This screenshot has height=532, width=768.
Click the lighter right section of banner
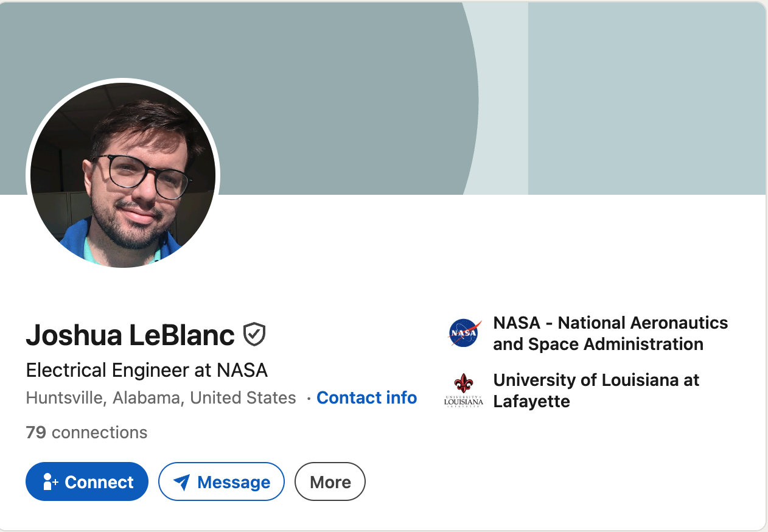pos(646,97)
